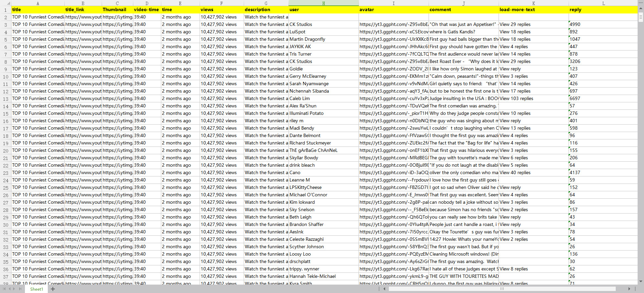Click 'View 10 replies' cell
Viewport: 644px width, 293px height.
534,113
